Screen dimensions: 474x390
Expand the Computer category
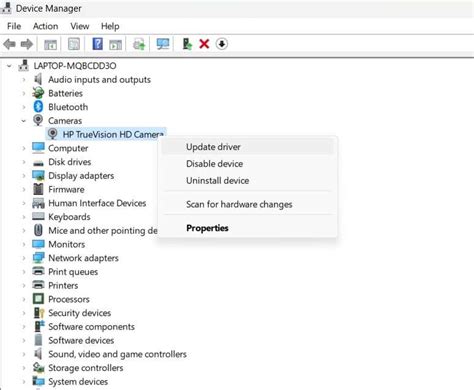point(24,148)
